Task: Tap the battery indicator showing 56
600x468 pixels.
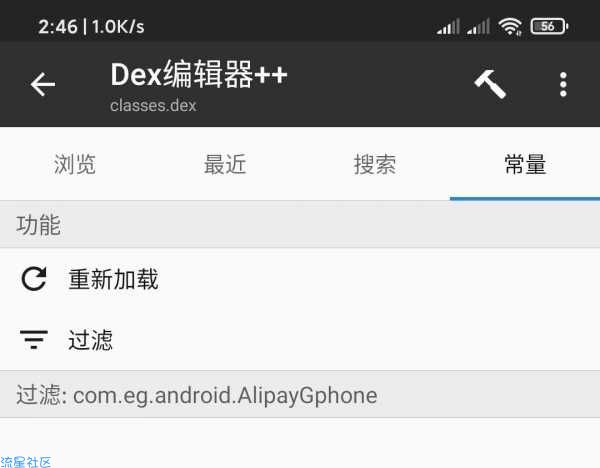Action: (x=549, y=26)
